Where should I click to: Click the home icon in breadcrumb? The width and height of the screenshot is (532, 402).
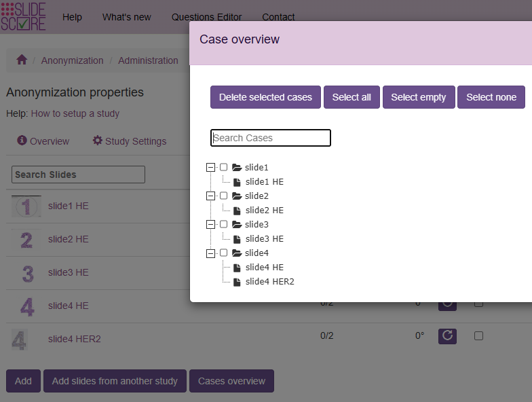[22, 60]
